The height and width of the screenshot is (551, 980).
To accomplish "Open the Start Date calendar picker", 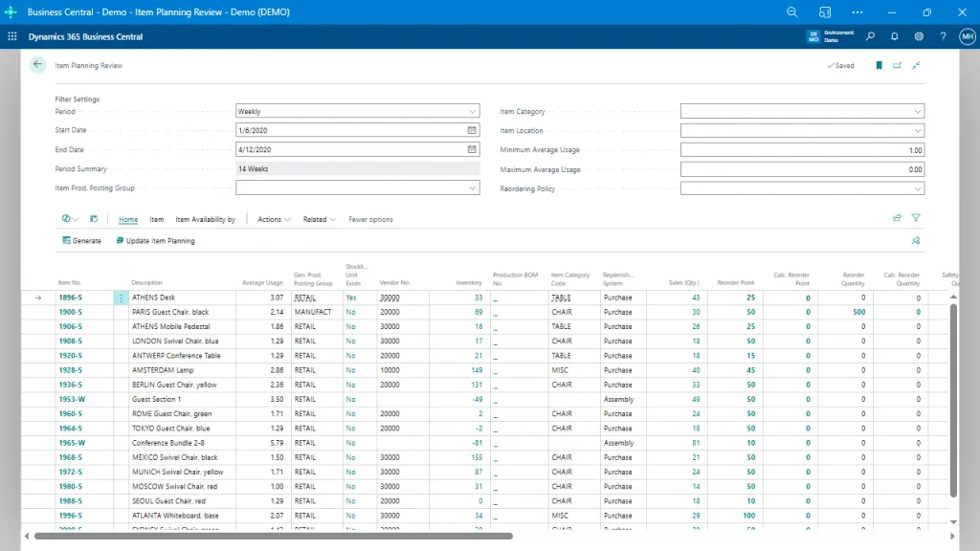I will pos(470,129).
